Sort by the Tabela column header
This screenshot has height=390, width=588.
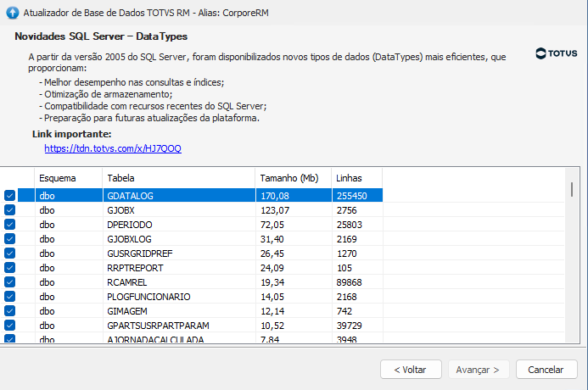point(179,178)
